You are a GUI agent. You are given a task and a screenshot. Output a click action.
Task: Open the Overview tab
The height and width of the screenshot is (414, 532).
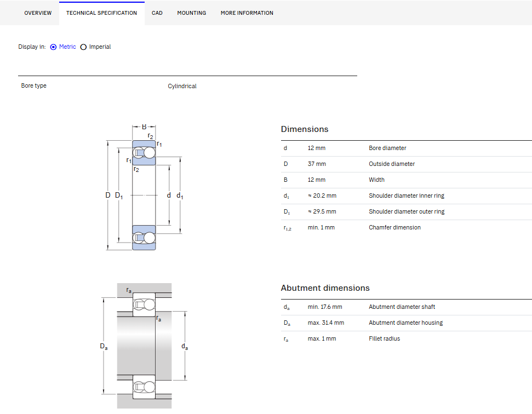click(38, 13)
